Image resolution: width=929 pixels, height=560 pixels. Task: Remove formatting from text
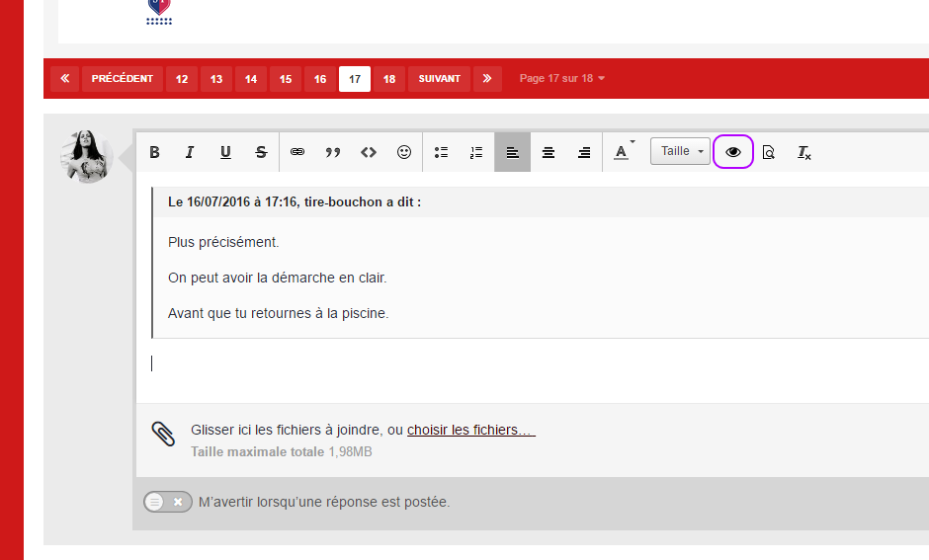804,152
